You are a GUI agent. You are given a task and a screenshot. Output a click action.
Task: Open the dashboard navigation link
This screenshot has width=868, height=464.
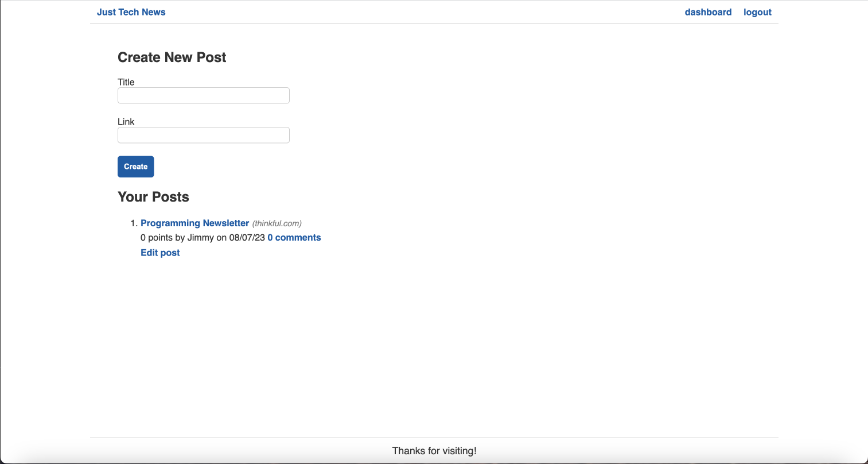[708, 12]
